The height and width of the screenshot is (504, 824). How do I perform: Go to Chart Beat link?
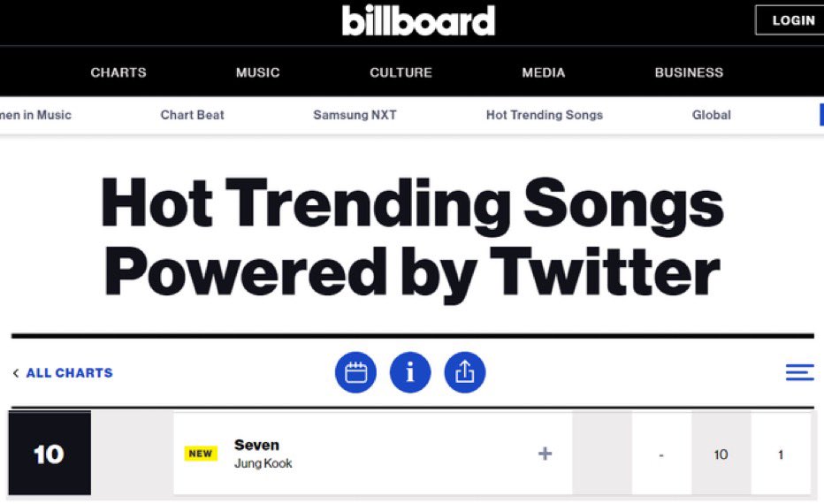click(193, 115)
